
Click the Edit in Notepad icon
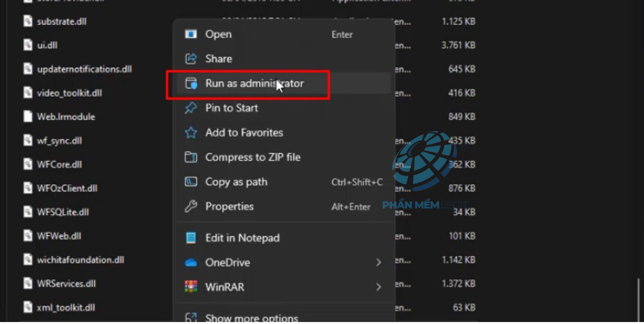[x=191, y=238]
